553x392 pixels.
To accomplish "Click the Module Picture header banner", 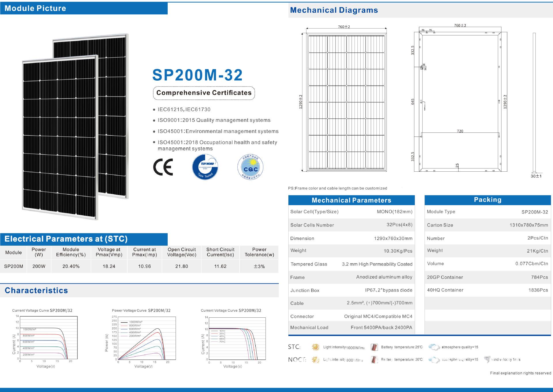I will click(x=84, y=8).
